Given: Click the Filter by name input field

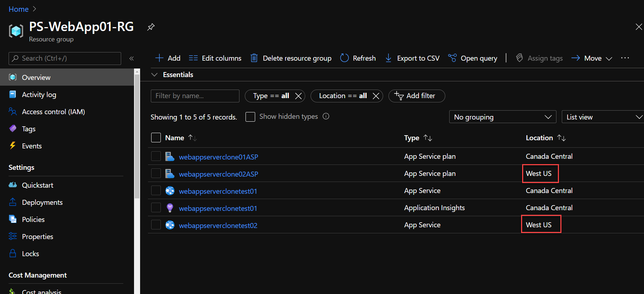Looking at the screenshot, I should pos(195,96).
